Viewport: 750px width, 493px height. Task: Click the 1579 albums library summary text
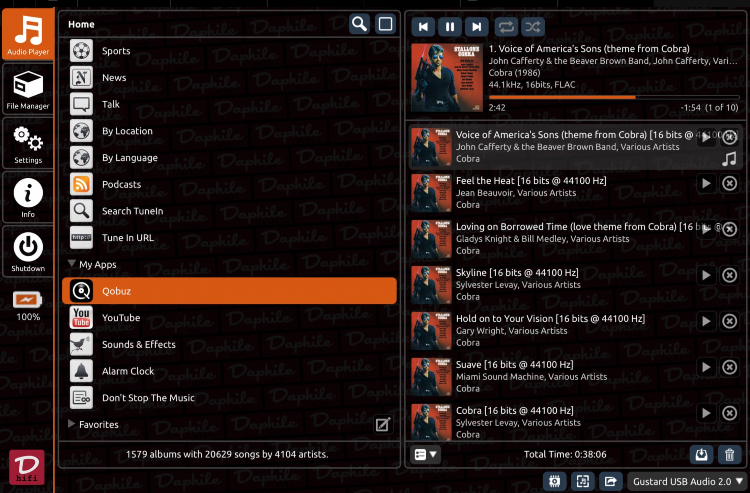[x=227, y=454]
